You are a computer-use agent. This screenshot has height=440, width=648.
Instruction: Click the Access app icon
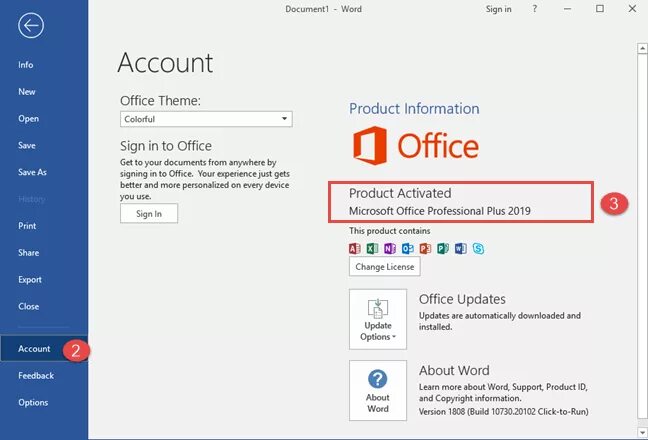click(355, 248)
